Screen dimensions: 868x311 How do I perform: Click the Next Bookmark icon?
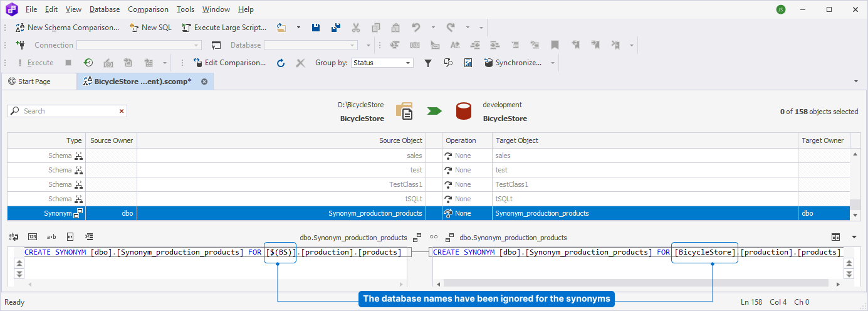(x=595, y=45)
